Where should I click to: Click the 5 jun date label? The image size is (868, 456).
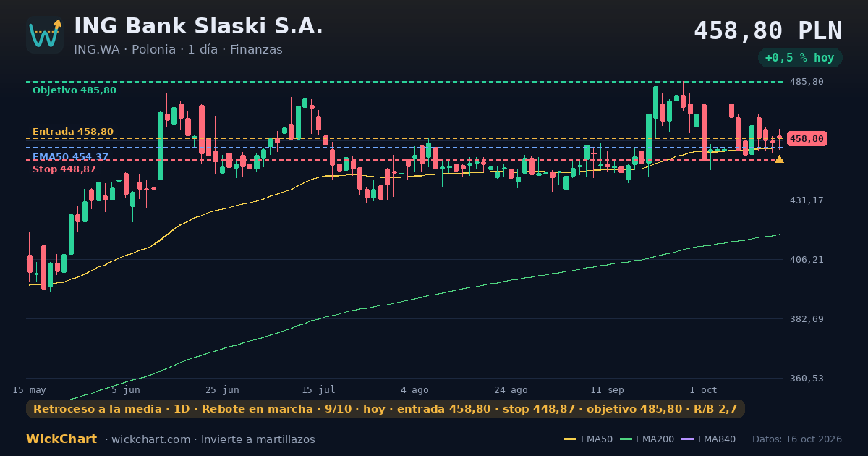pyautogui.click(x=126, y=389)
